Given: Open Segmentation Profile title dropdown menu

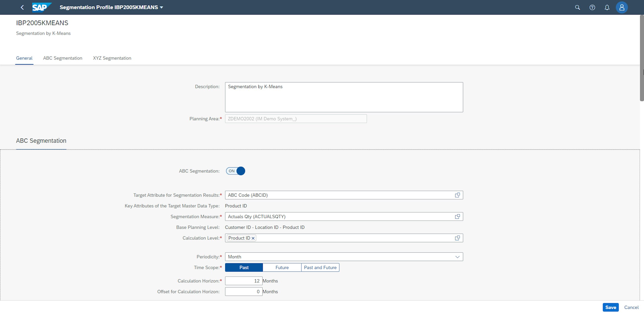Looking at the screenshot, I should tap(161, 7).
